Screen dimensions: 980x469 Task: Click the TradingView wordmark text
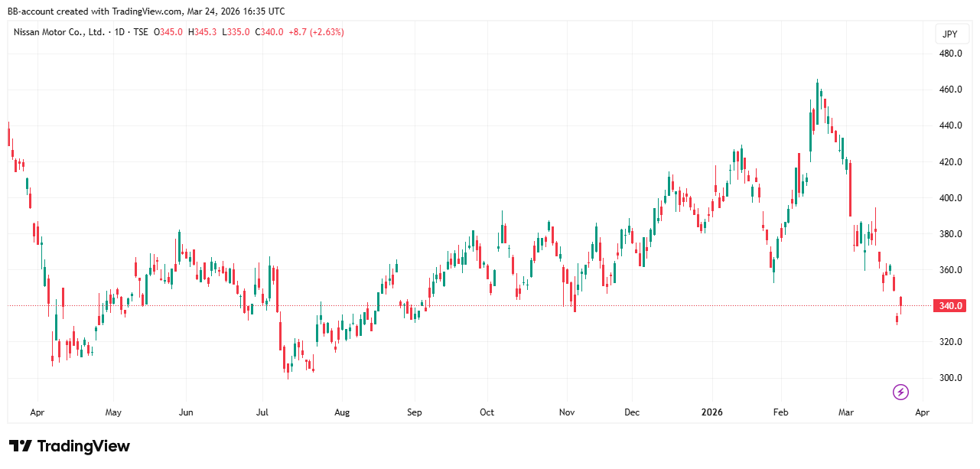(83, 446)
